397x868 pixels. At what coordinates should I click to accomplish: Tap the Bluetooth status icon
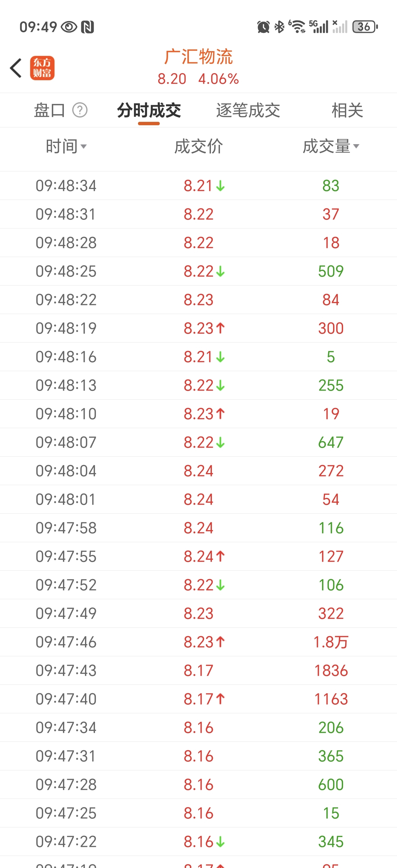[279, 27]
